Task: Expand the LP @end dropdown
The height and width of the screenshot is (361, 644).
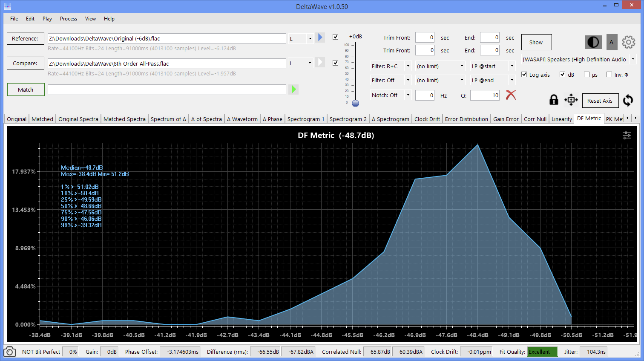Action: pos(493,80)
